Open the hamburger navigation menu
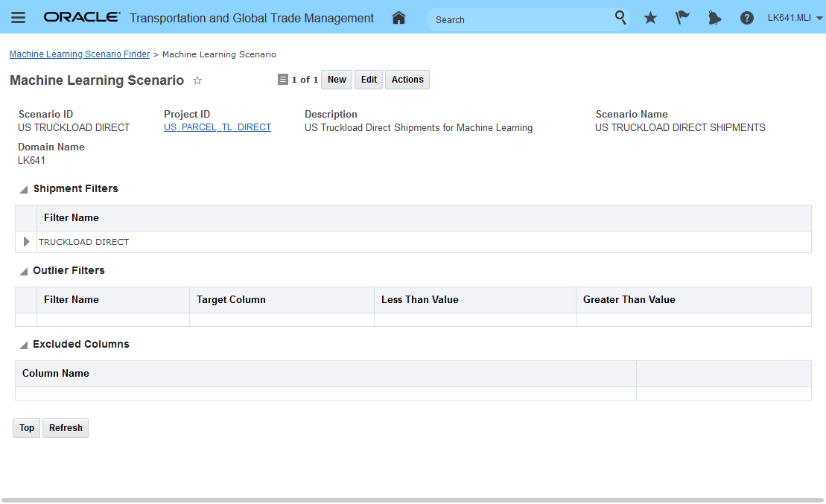This screenshot has height=504, width=826. point(19,18)
